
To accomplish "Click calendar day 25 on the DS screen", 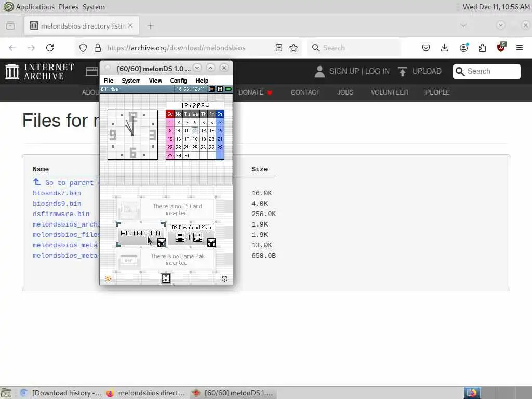I will coord(195,147).
